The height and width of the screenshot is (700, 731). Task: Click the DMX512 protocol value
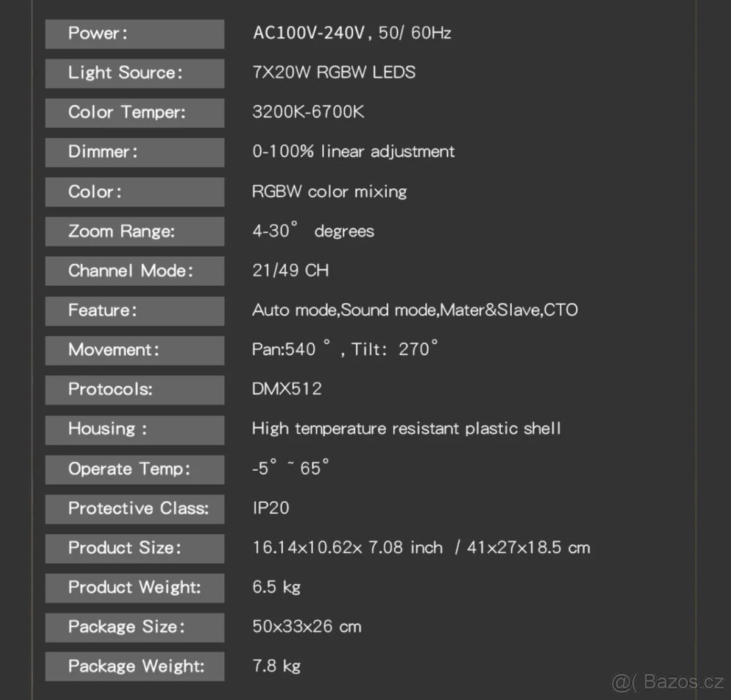[287, 389]
